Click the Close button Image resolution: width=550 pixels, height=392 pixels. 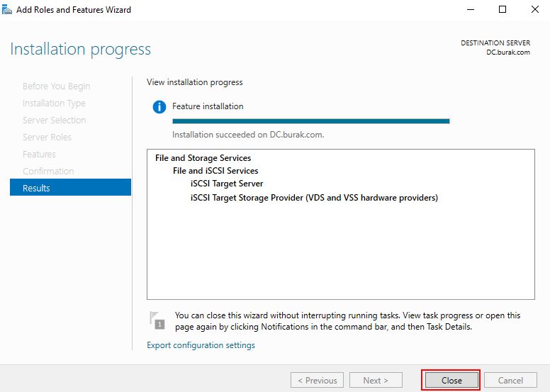pos(451,380)
